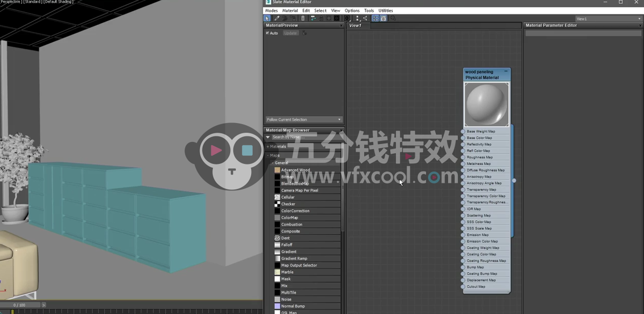Toggle the Material/Map Browser panel icon

tap(375, 18)
